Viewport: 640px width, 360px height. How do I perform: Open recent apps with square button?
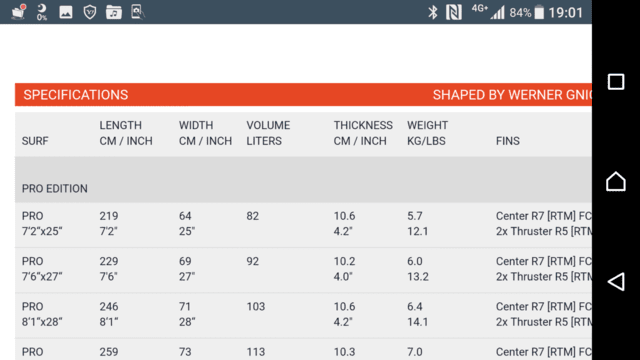[x=616, y=82]
